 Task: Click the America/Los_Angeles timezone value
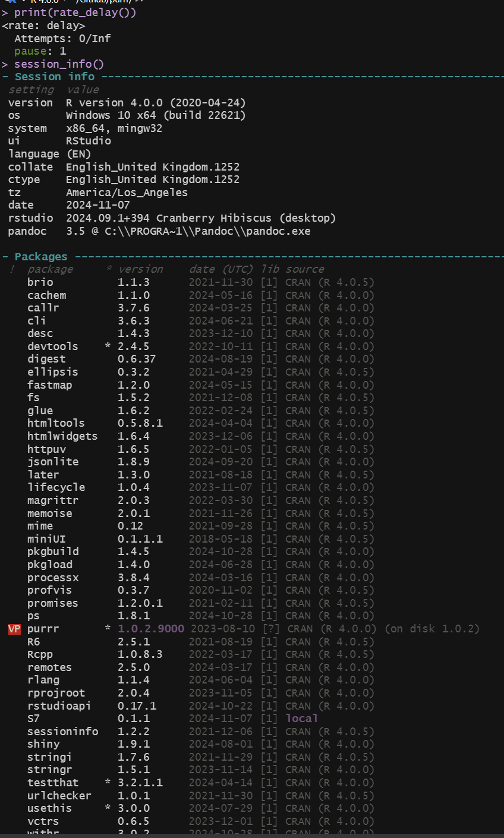(x=127, y=193)
